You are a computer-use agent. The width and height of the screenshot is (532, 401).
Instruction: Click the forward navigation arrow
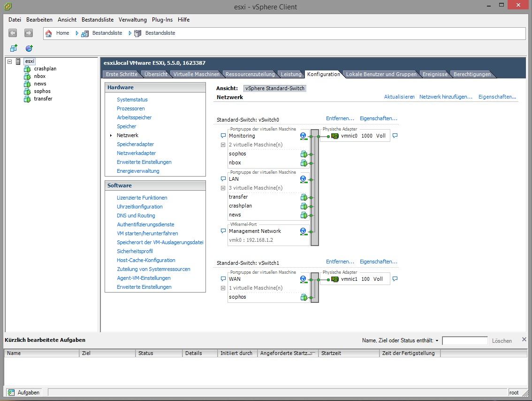click(29, 33)
